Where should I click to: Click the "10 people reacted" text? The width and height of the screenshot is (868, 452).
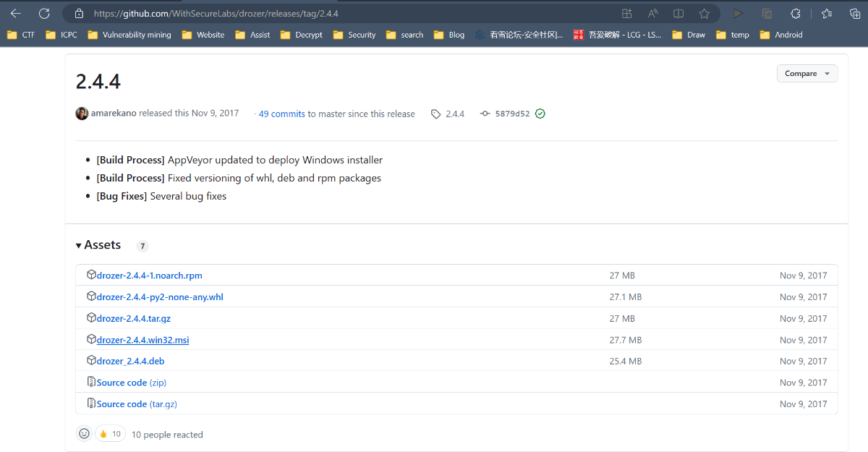[x=167, y=435]
